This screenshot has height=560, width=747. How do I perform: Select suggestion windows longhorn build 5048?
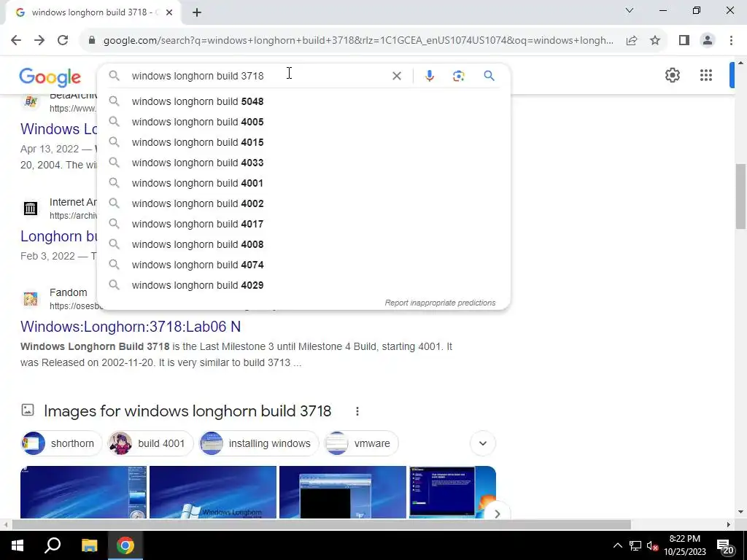[303, 101]
